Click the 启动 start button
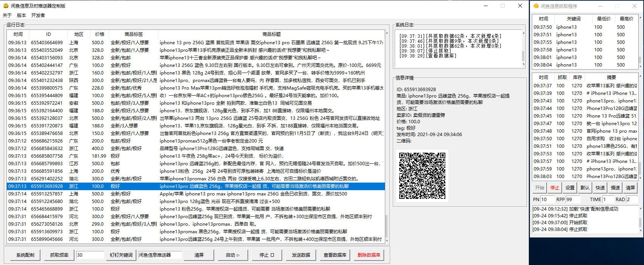The height and width of the screenshot is (265, 644). (233, 255)
